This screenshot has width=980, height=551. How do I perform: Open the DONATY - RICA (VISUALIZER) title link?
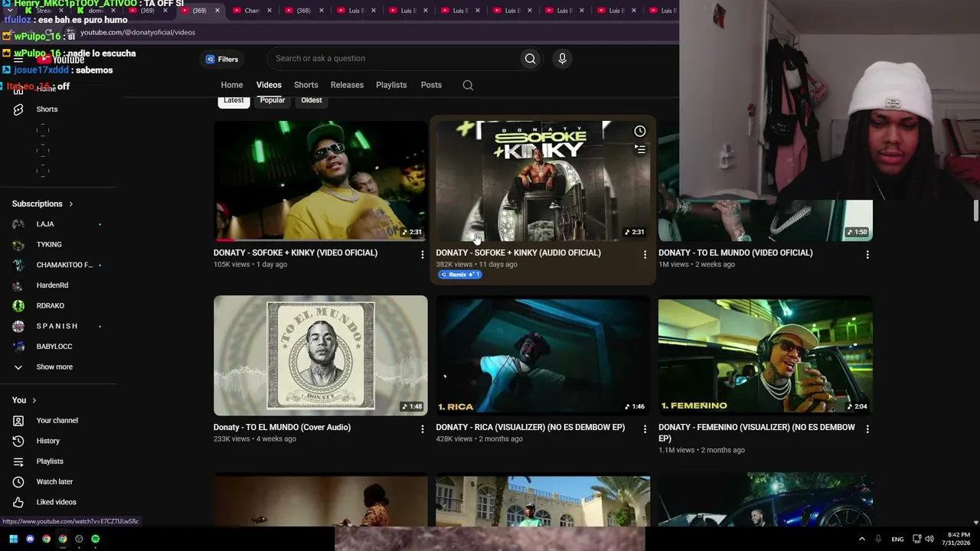(x=531, y=427)
